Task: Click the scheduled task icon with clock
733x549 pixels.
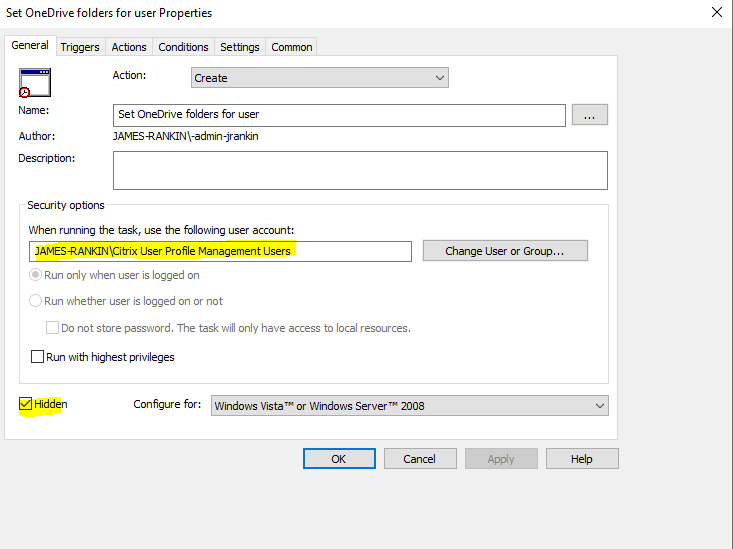Action: [x=34, y=82]
